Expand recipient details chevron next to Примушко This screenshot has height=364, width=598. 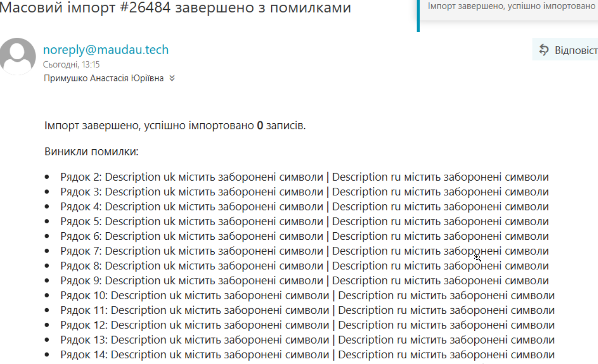point(172,79)
